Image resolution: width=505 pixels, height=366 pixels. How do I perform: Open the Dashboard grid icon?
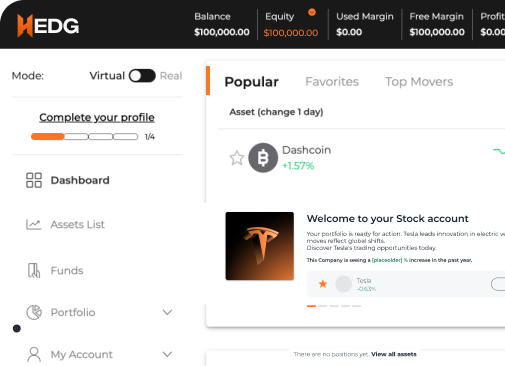(34, 180)
